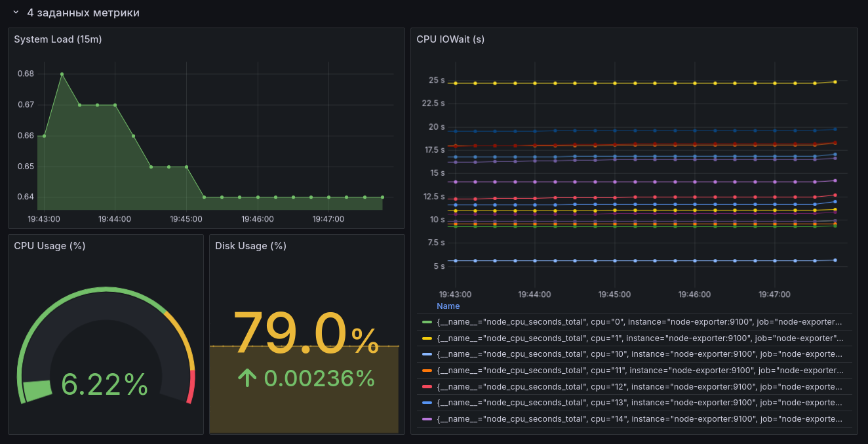The height and width of the screenshot is (444, 868).
Task: Click the green up arrow in Disk Usage
Action: tap(247, 378)
